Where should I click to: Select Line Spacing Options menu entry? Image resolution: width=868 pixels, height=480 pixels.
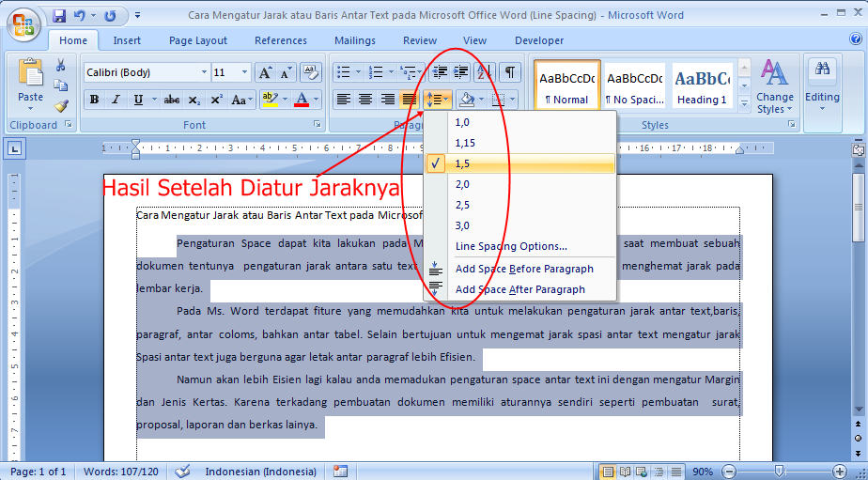(x=519, y=246)
